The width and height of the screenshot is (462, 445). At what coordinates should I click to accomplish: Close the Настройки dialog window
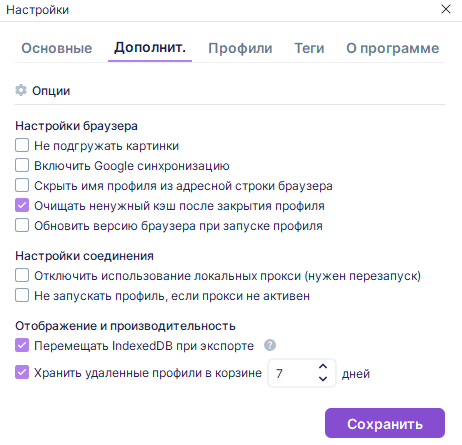(x=446, y=9)
